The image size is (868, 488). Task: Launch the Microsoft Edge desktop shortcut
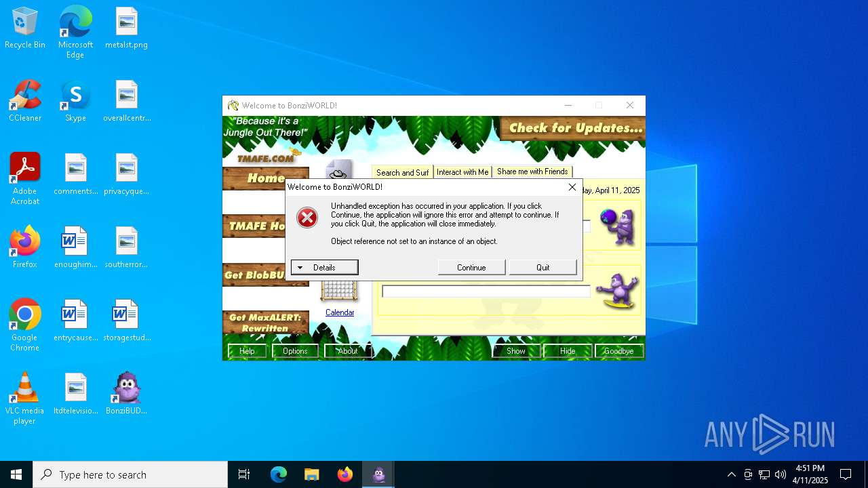(x=75, y=33)
